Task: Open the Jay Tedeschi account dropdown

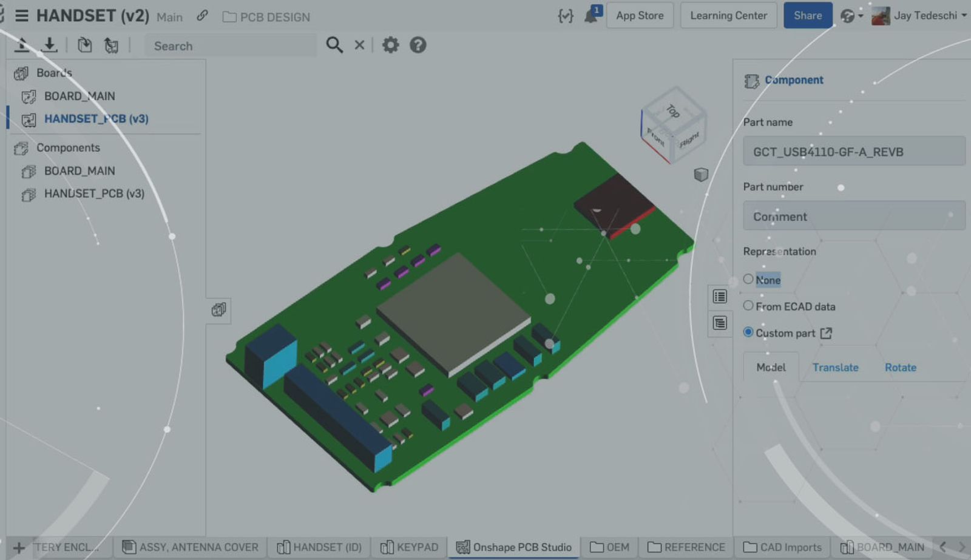Action: pyautogui.click(x=920, y=16)
